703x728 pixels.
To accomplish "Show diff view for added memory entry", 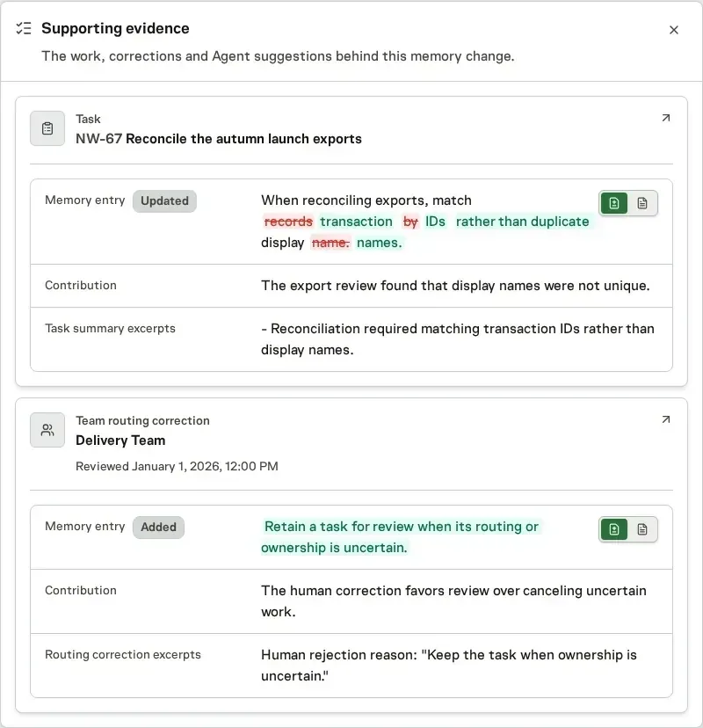I will (x=614, y=529).
